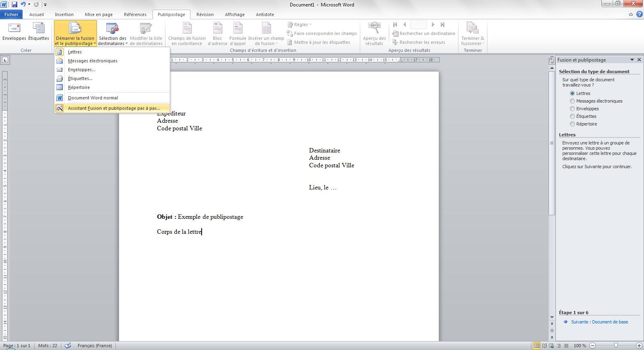Image resolution: width=644 pixels, height=350 pixels.
Task: Zoom in with plus icon
Action: [x=639, y=346]
